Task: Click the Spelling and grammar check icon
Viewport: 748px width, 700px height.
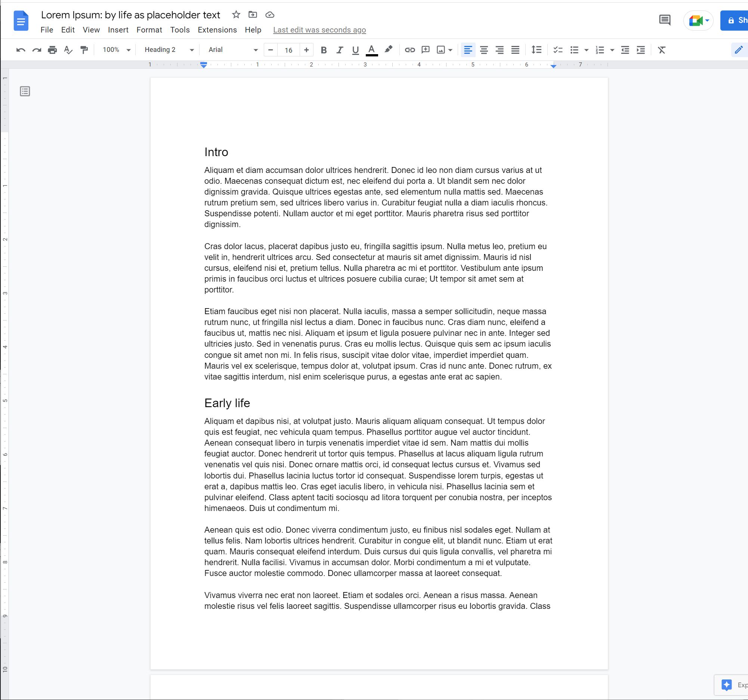Action: (x=68, y=49)
